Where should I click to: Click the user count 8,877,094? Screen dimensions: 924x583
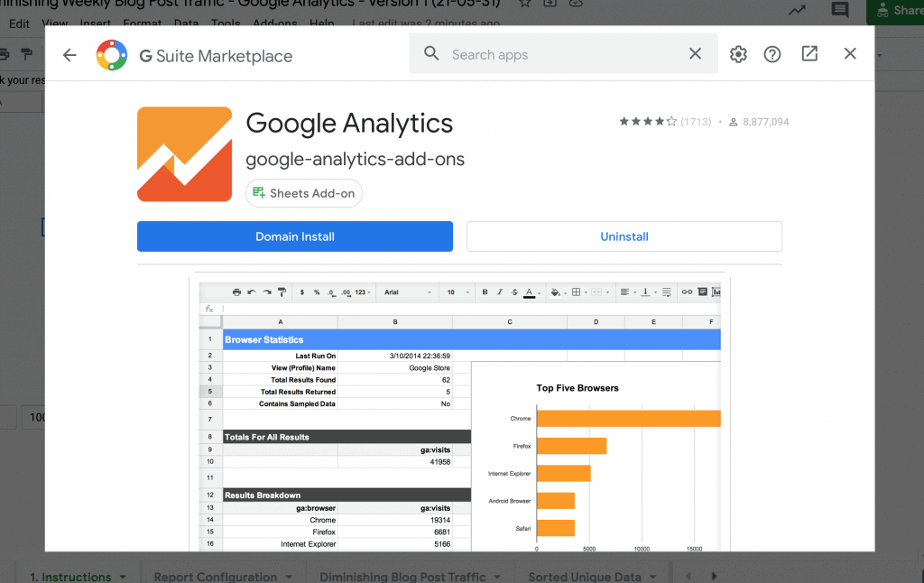point(759,122)
